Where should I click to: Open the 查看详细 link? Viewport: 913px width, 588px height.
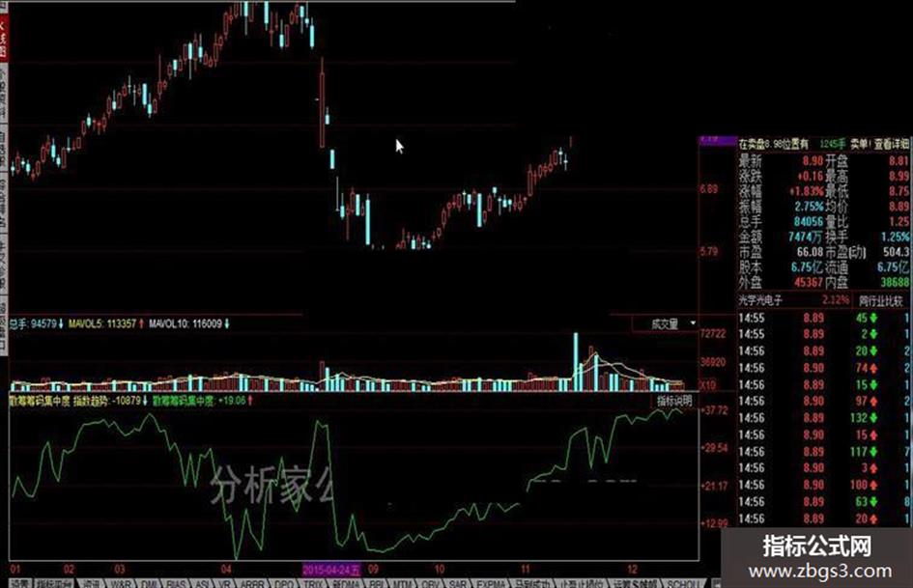[x=891, y=143]
